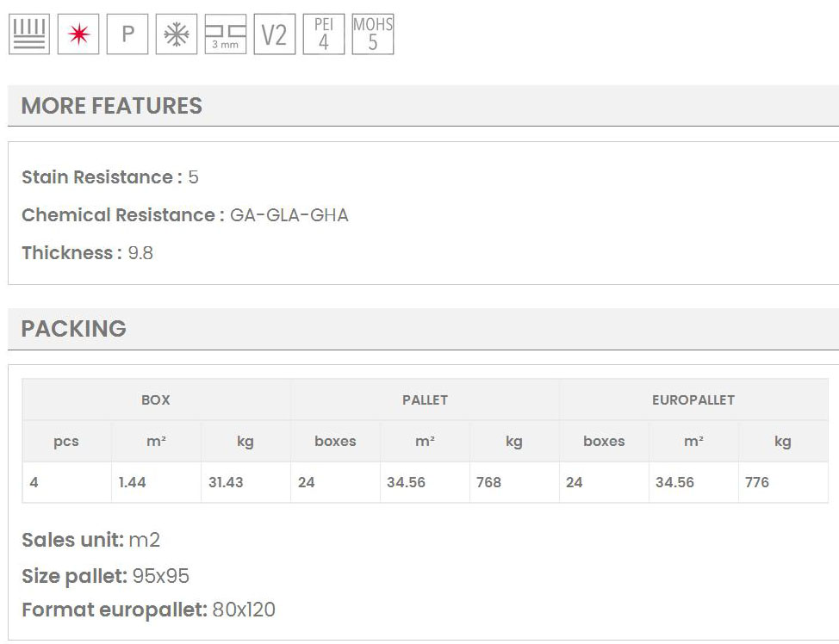The width and height of the screenshot is (839, 644).
Task: Click the PACKING section header
Action: point(74,329)
